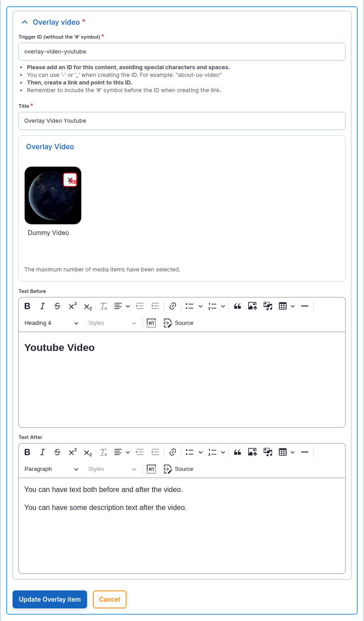The height and width of the screenshot is (621, 364).
Task: Remove formatting in Text After editor
Action: coord(103,452)
